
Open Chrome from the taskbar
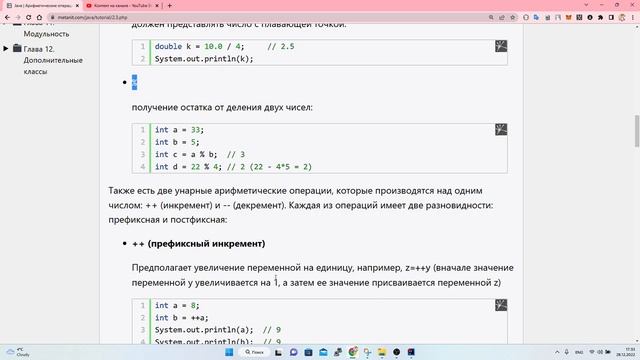(x=353, y=351)
